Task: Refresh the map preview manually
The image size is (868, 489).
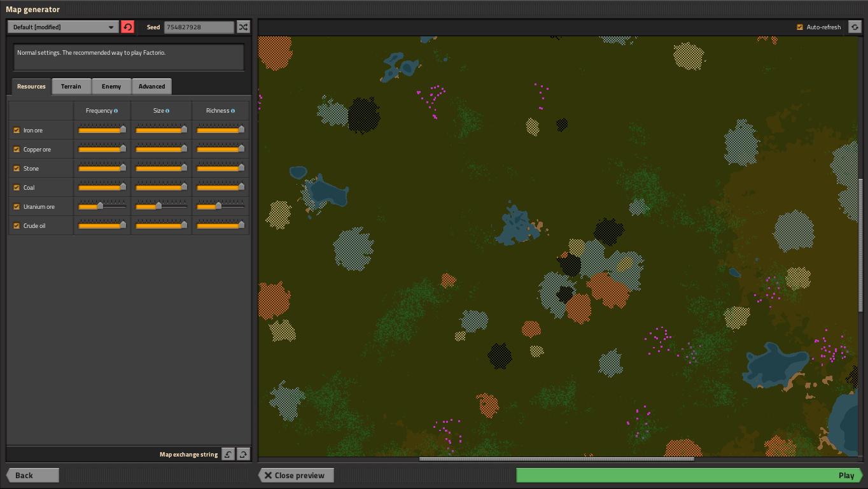Action: [x=855, y=27]
